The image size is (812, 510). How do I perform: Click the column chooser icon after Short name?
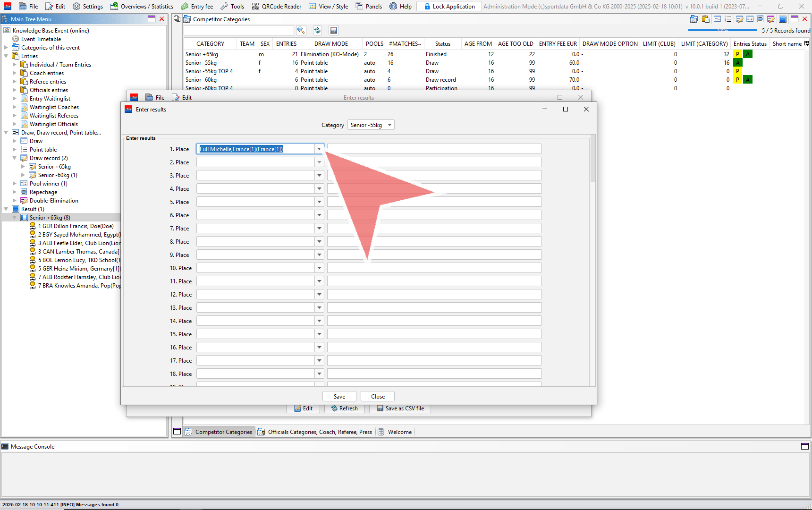click(807, 43)
